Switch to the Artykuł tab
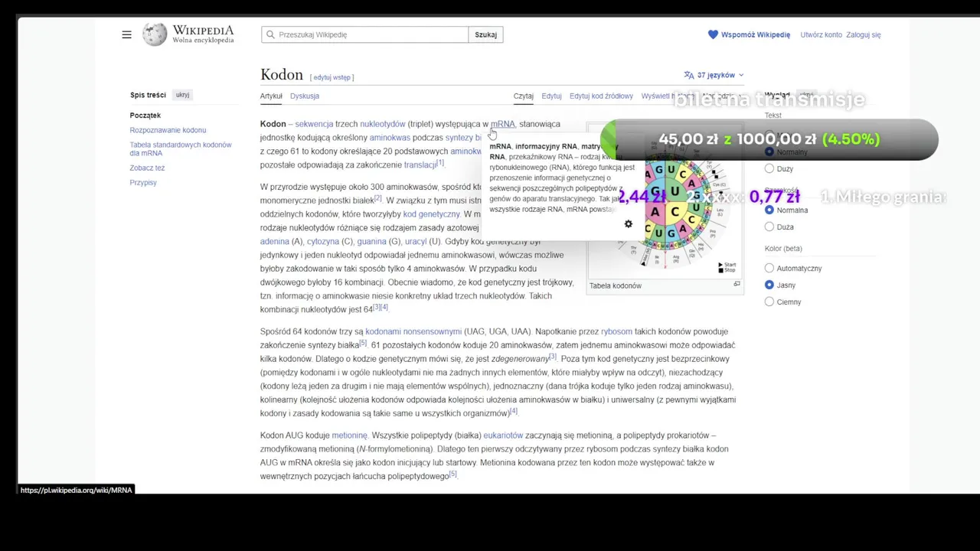This screenshot has height=551, width=980. click(271, 96)
